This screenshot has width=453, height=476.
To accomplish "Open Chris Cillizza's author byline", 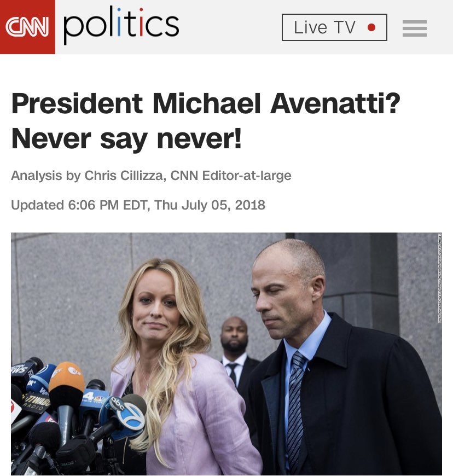I will point(125,176).
